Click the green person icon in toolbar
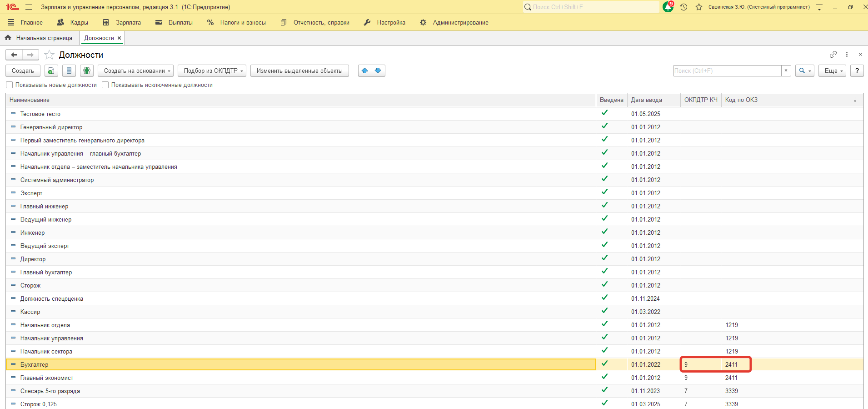This screenshot has height=409, width=868. click(x=86, y=71)
